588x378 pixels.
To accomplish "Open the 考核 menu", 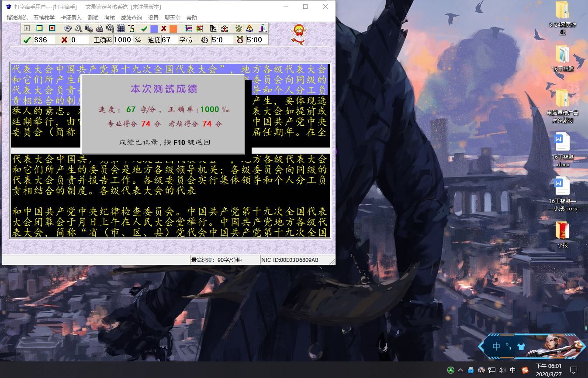I will pyautogui.click(x=110, y=18).
